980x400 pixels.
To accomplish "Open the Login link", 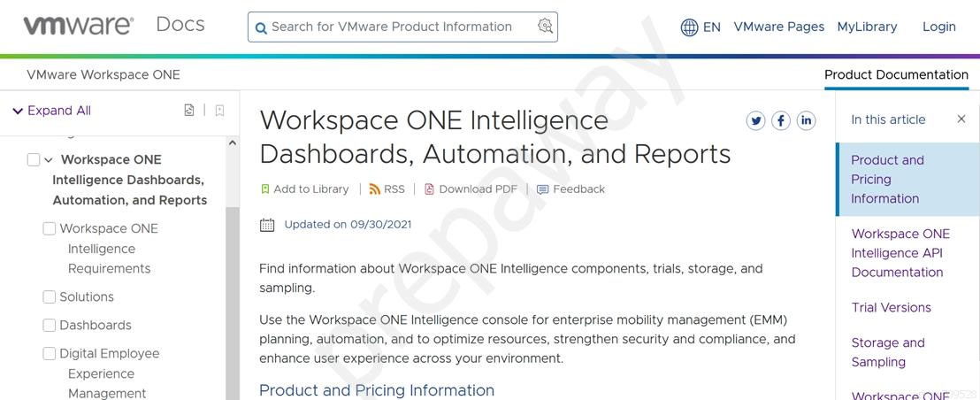I will click(938, 27).
